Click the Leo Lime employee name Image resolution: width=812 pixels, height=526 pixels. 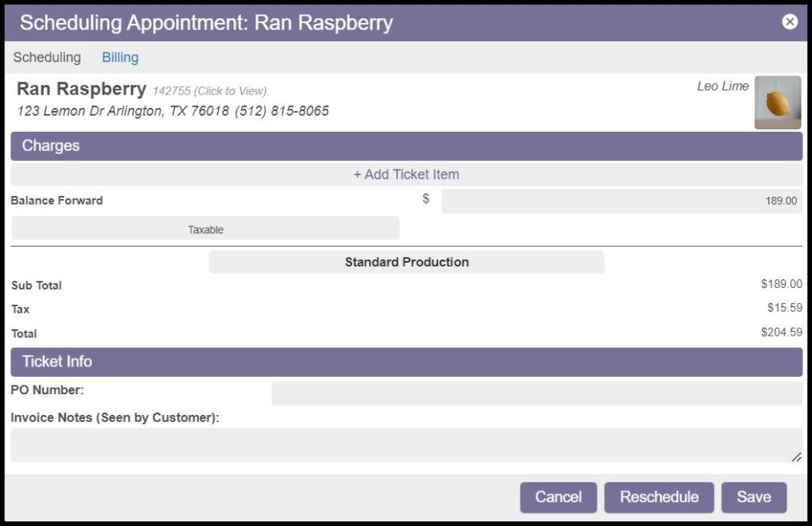click(x=722, y=86)
